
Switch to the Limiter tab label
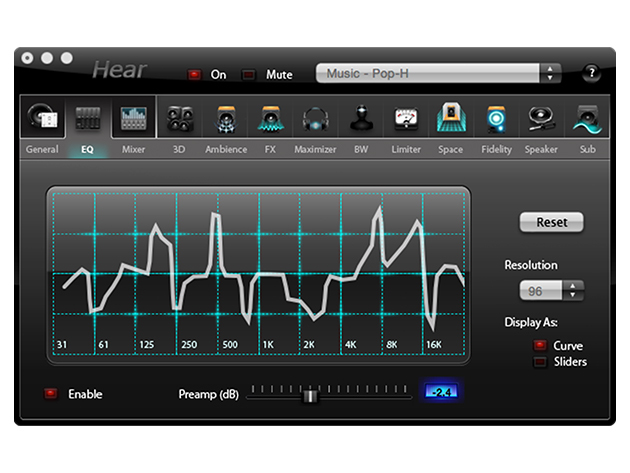coord(406,149)
